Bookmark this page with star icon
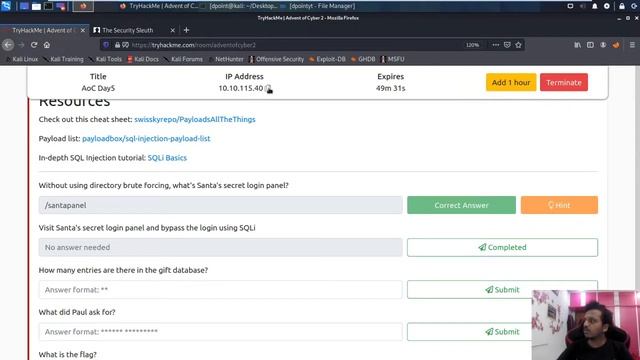Image resolution: width=640 pixels, height=360 pixels. point(518,45)
